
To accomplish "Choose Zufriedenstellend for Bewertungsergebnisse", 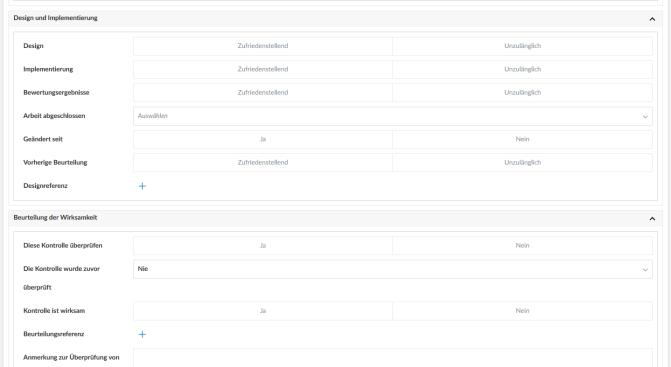I will pos(263,92).
